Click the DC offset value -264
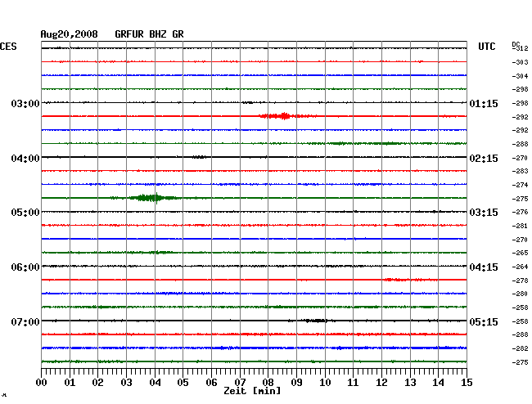Viewport: 532px width, 404px height. pyautogui.click(x=520, y=267)
